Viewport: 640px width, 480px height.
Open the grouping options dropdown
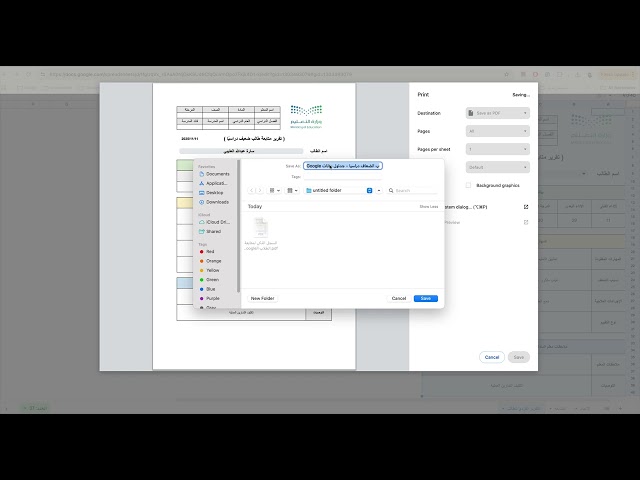pyautogui.click(x=292, y=190)
